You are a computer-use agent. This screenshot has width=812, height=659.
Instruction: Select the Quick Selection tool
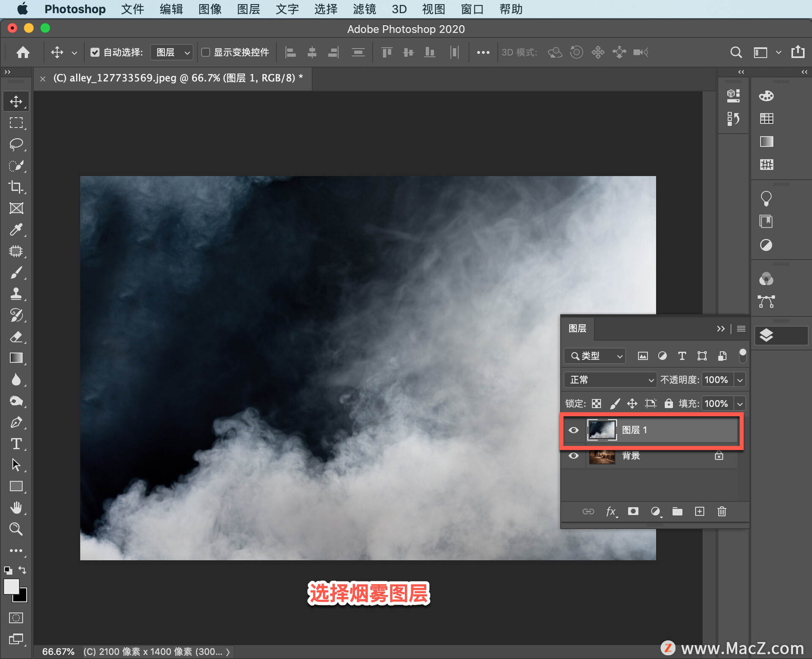click(16, 165)
